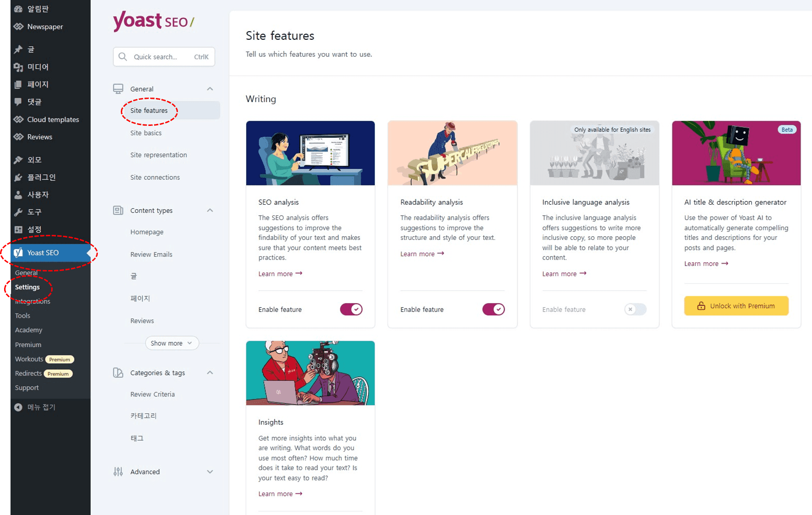Click the Categories & tags icon
This screenshot has height=515, width=812.
tap(118, 373)
